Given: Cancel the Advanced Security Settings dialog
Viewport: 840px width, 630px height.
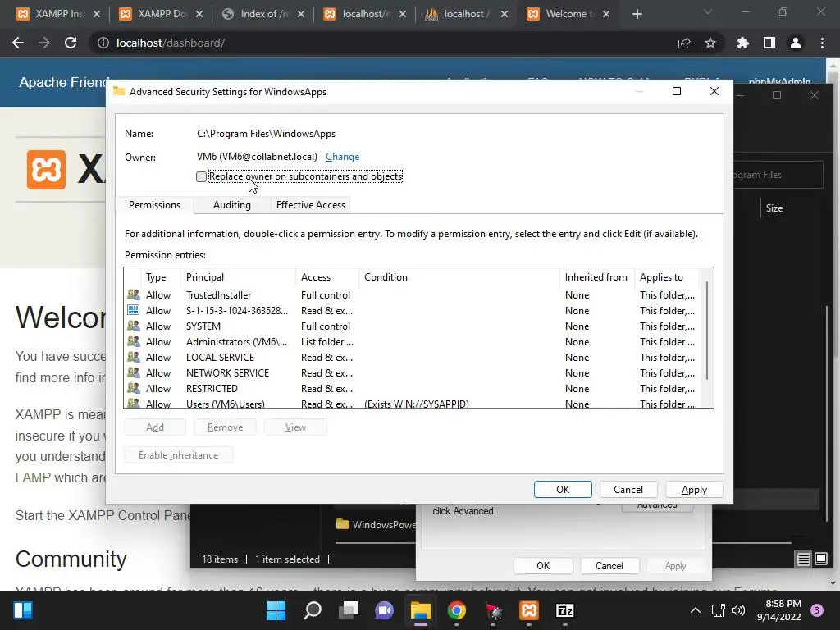Looking at the screenshot, I should click(x=628, y=489).
